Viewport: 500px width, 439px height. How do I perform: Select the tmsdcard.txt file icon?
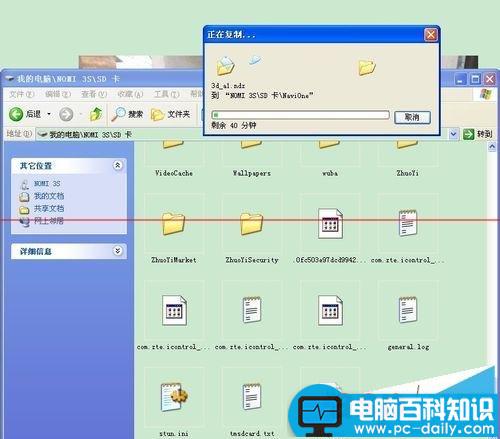coord(252,396)
